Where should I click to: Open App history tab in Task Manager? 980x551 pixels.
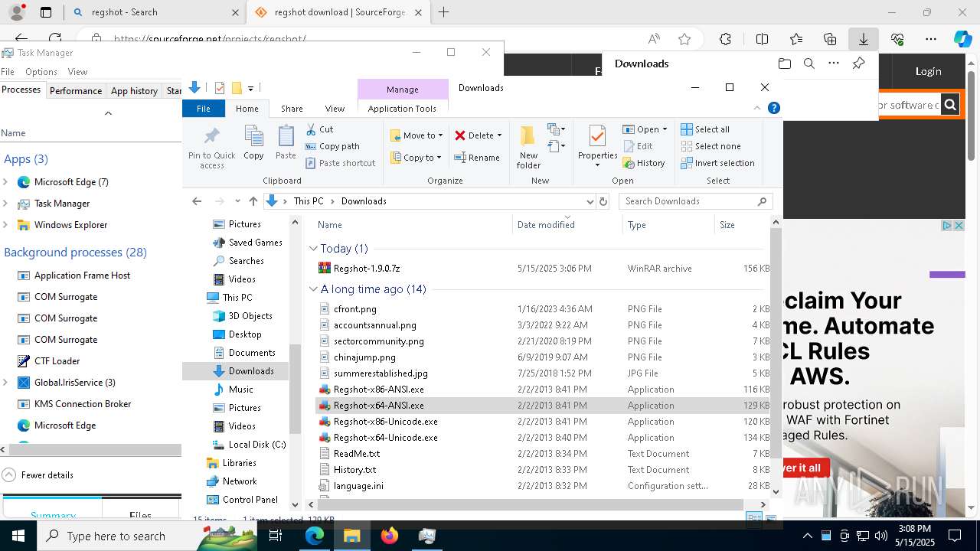point(134,90)
